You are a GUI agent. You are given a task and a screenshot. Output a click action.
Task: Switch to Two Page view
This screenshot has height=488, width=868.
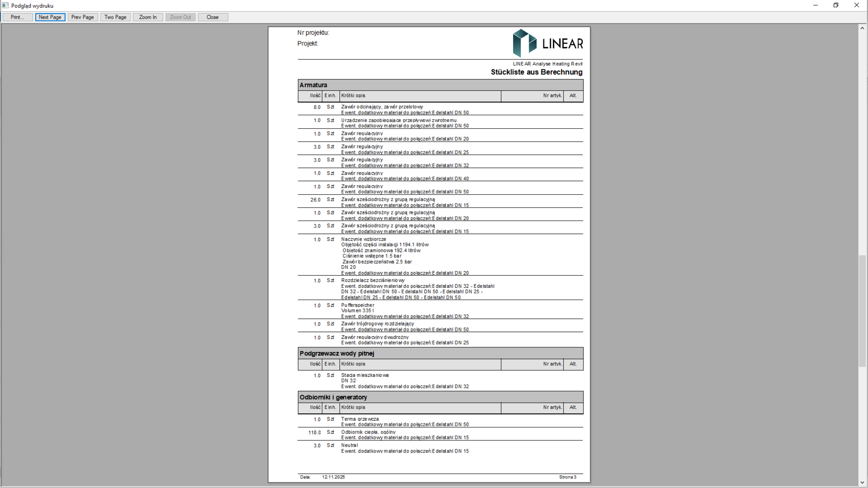point(115,17)
